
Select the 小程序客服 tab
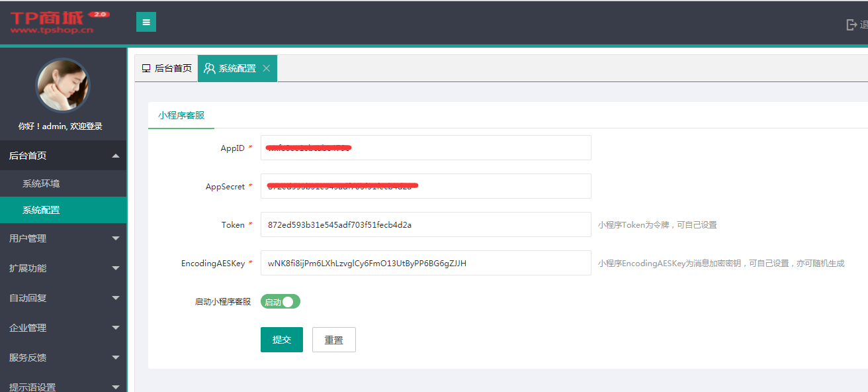181,115
